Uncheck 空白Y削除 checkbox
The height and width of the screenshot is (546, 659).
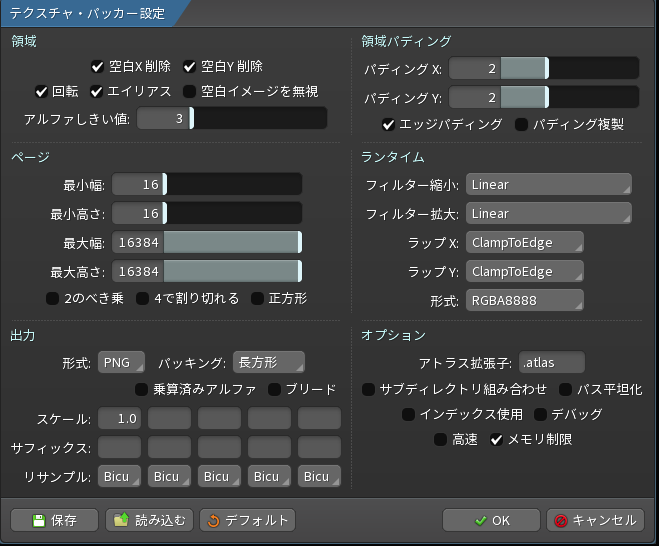pos(190,66)
